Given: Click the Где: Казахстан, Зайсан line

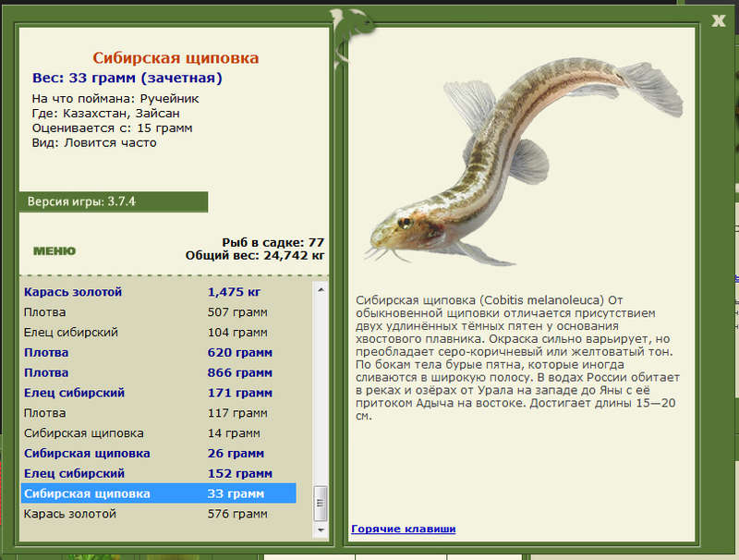Looking at the screenshot, I should [105, 113].
